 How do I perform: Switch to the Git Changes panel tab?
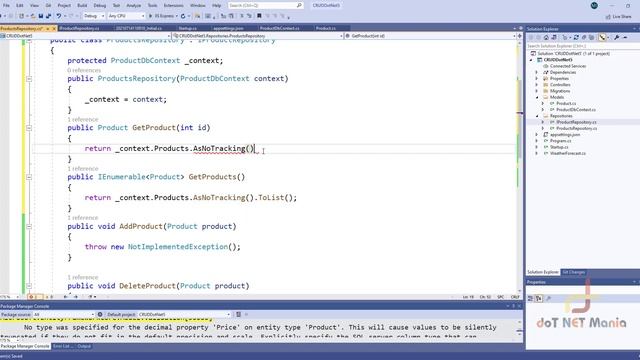[573, 272]
